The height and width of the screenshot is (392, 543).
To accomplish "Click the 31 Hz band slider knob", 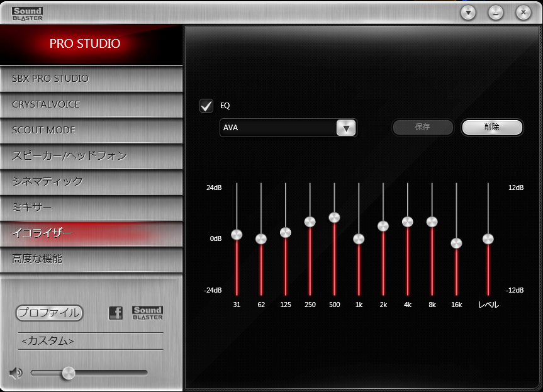I will click(x=237, y=235).
